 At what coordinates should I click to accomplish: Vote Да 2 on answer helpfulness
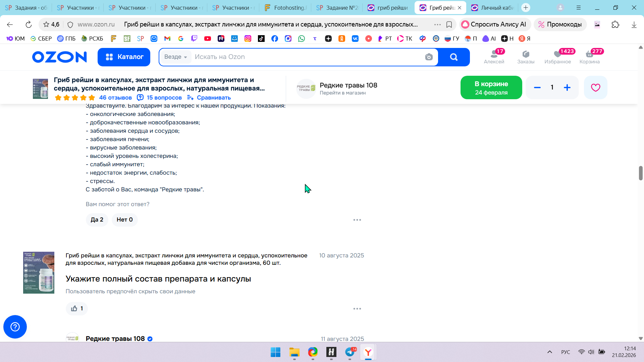(97, 220)
